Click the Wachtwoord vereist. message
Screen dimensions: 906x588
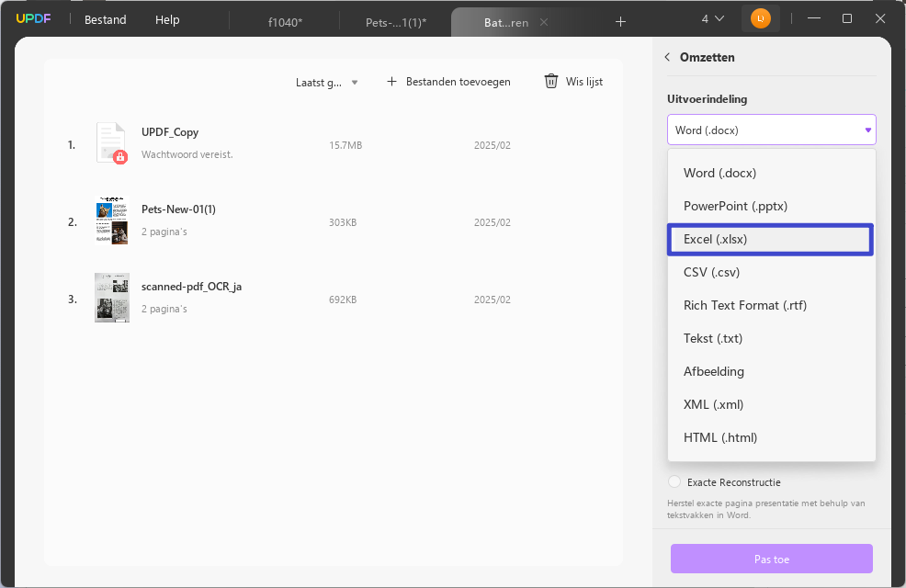187,154
